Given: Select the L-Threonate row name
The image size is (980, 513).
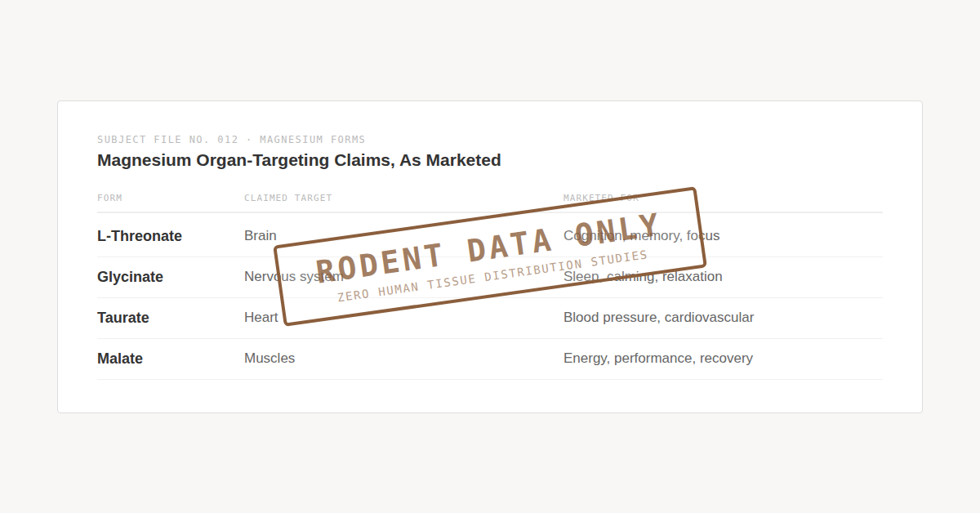Looking at the screenshot, I should click(140, 236).
